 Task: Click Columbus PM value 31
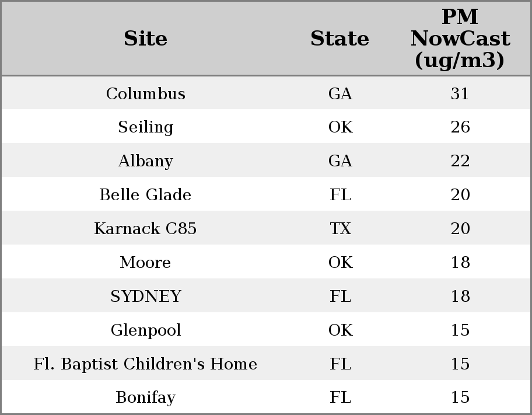[460, 93]
